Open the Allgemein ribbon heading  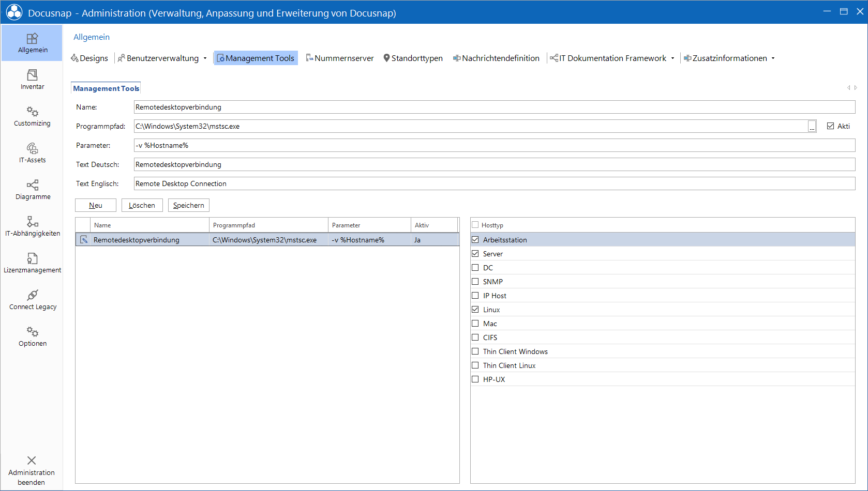(92, 37)
